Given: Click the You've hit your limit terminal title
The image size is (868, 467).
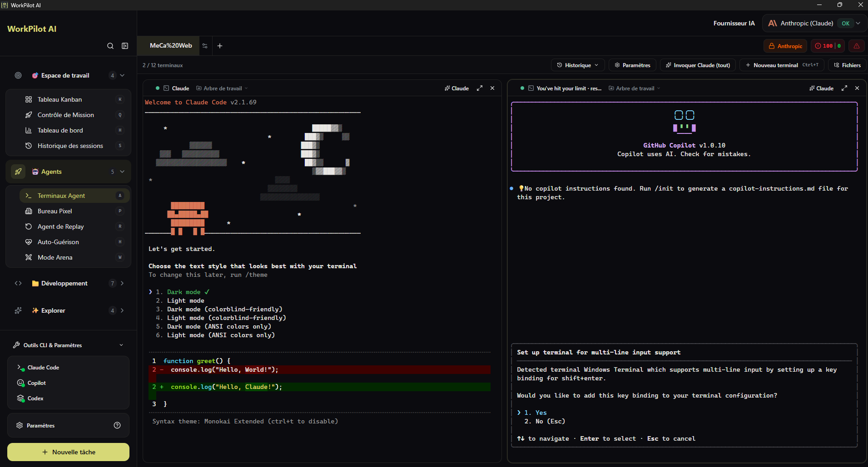Looking at the screenshot, I should tap(569, 88).
